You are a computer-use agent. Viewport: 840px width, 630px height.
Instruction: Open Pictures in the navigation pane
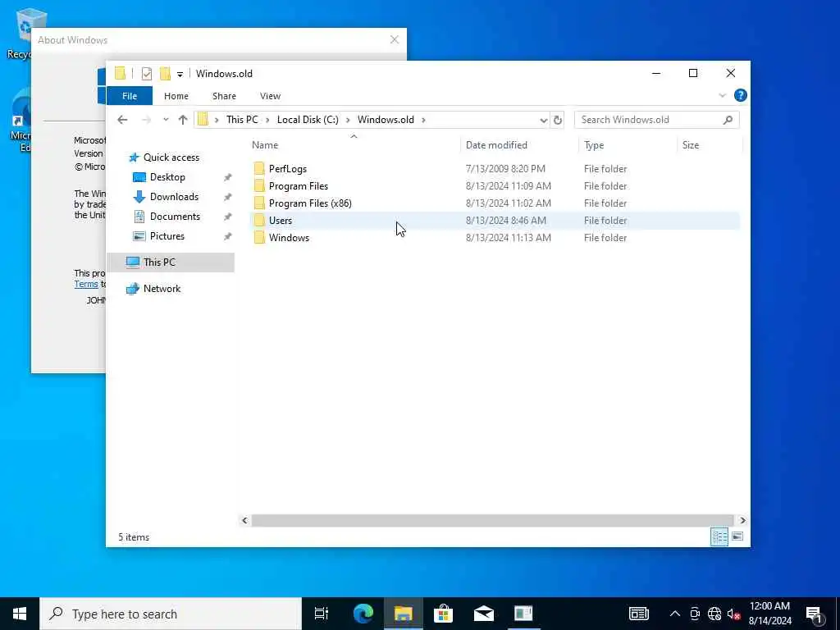coord(167,236)
